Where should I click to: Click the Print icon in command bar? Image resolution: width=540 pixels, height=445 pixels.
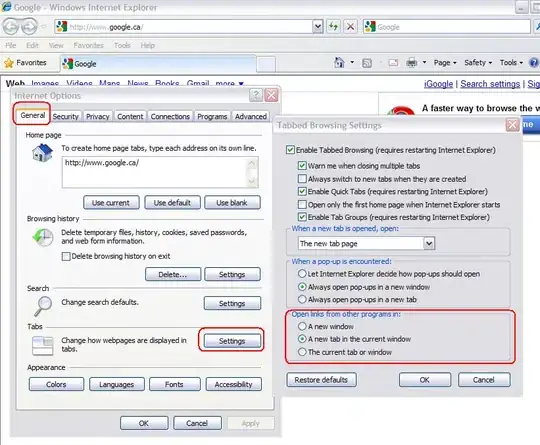pyautogui.click(x=412, y=63)
